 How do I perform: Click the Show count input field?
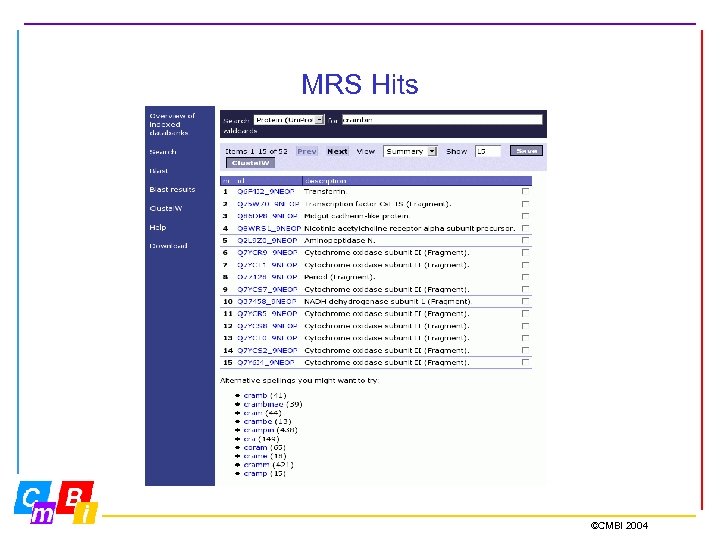[488, 151]
